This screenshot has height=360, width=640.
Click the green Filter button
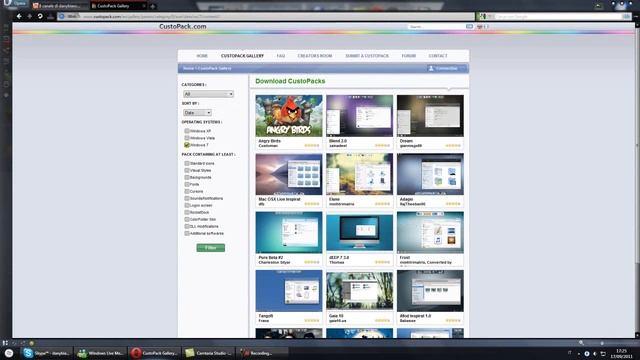(x=211, y=248)
